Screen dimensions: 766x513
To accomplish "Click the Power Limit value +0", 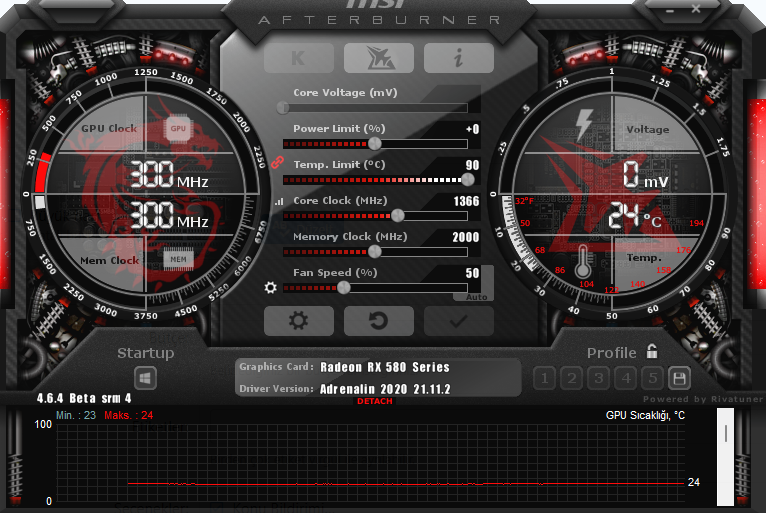I will tap(472, 129).
